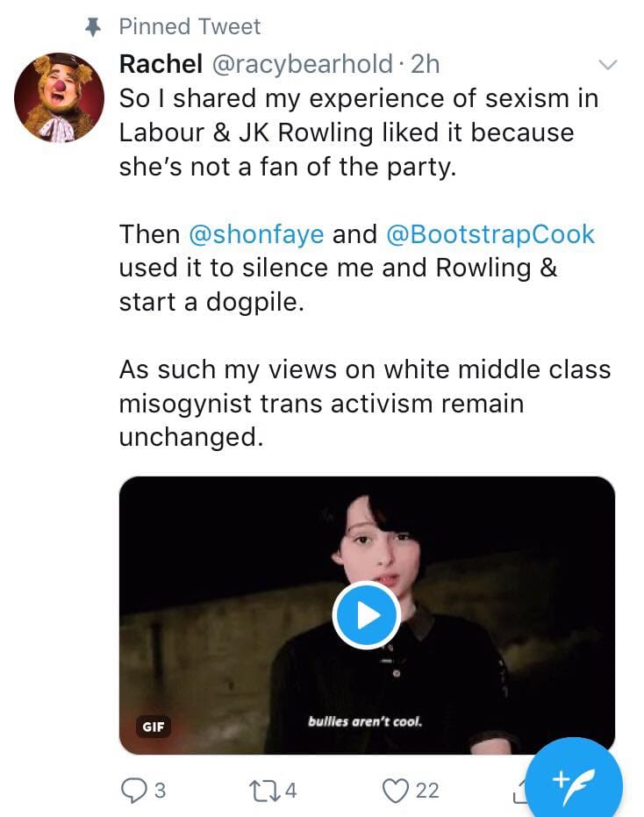
Task: Click the retweet count number 4
Action: (290, 791)
